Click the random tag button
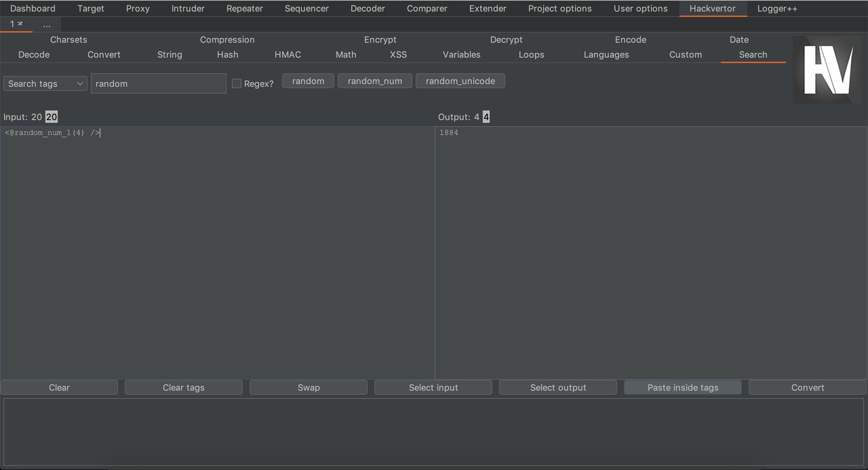868x470 pixels. pos(308,81)
